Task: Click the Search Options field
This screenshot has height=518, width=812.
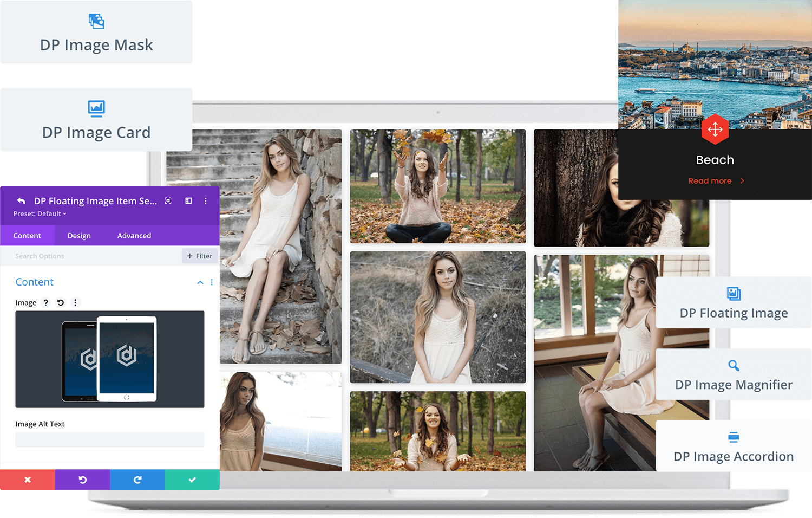Action: tap(91, 256)
